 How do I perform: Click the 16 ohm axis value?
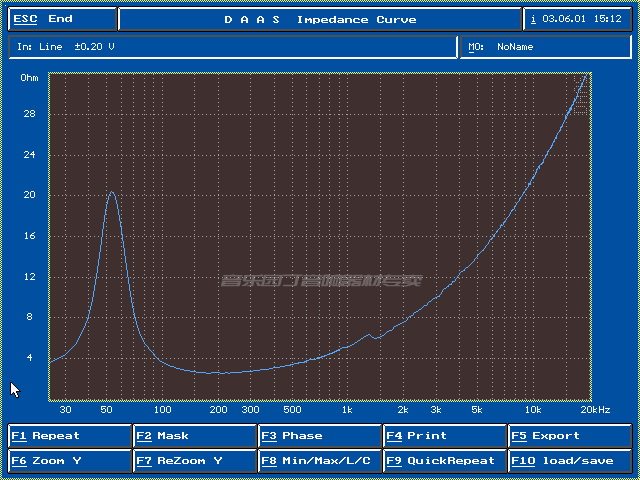[29, 236]
